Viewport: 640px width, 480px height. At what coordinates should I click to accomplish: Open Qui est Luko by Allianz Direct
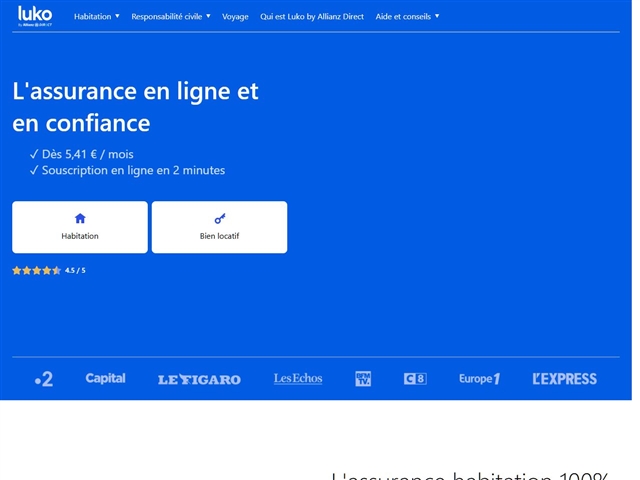point(311,17)
